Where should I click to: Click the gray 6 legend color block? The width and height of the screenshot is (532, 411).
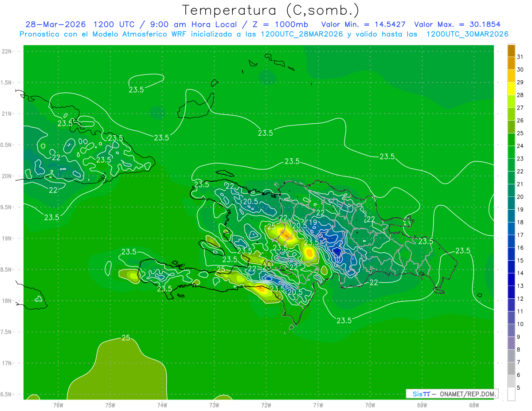point(511,368)
